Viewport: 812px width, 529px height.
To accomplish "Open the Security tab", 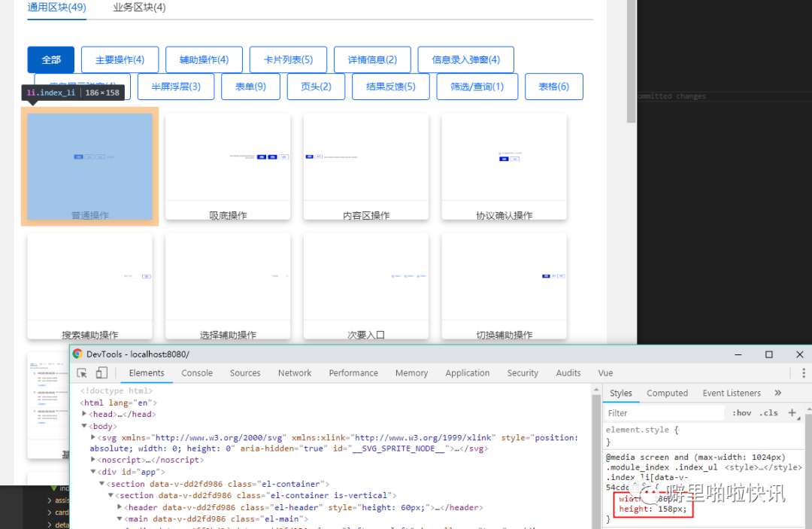I will tap(523, 373).
